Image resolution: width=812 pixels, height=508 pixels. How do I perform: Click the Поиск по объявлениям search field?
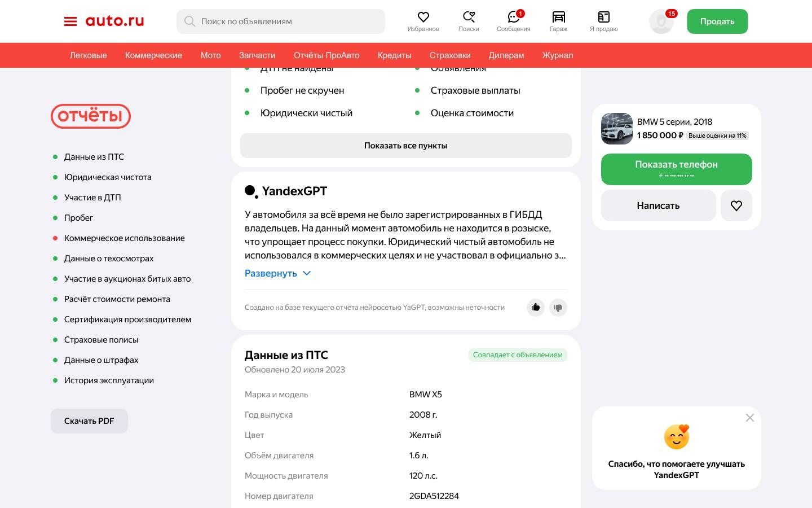(x=281, y=21)
